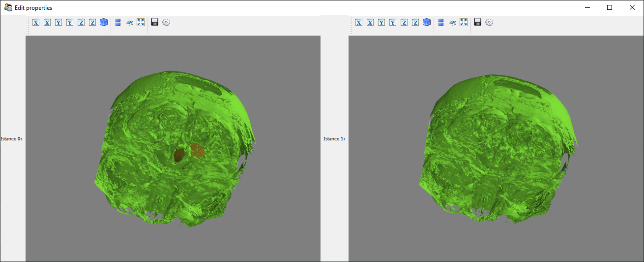Save the Istance 1 view with floppy disk icon
Viewport: 644px width, 262px height.
tap(478, 22)
